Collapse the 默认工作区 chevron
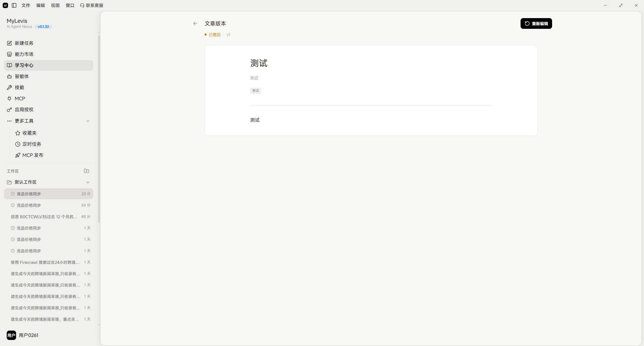This screenshot has width=644, height=346. pos(88,182)
